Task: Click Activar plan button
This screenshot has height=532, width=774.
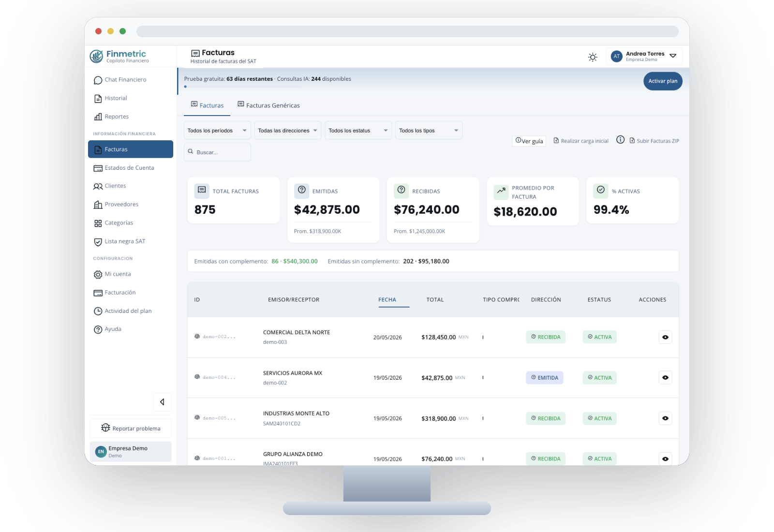Action: click(x=663, y=81)
